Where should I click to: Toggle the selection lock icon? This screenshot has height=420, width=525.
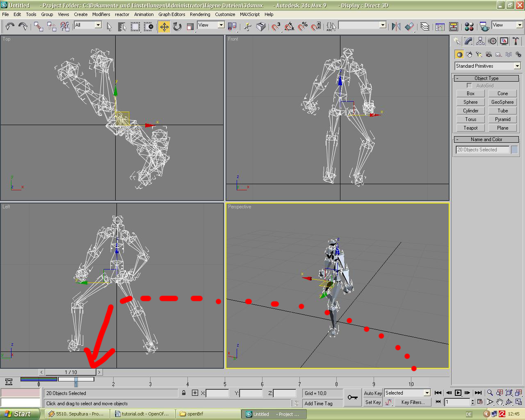(184, 393)
